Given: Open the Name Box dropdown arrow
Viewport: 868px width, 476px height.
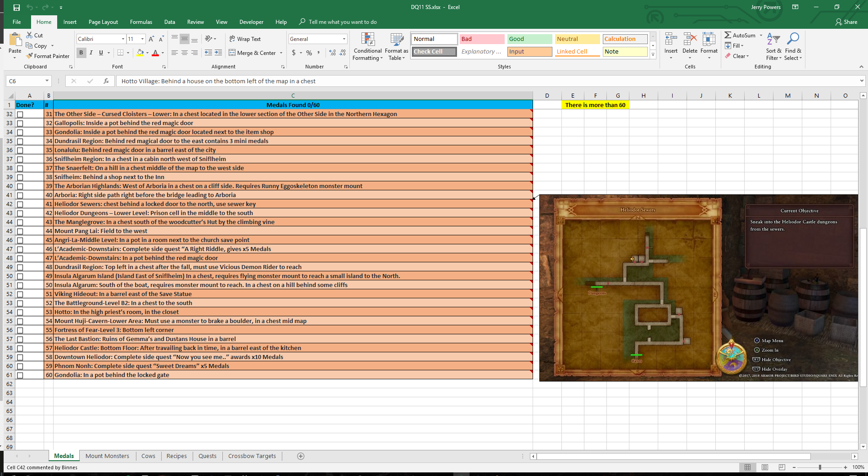Looking at the screenshot, I should pyautogui.click(x=47, y=81).
